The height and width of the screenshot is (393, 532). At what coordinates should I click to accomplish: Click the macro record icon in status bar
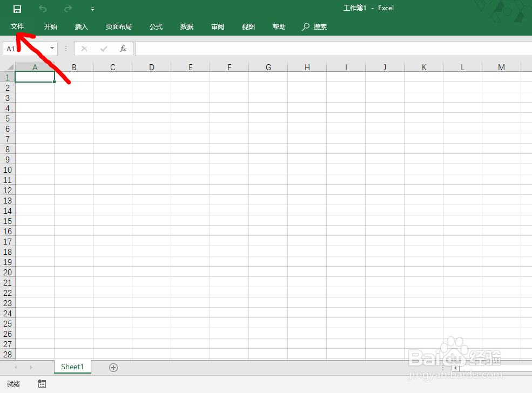tap(42, 383)
